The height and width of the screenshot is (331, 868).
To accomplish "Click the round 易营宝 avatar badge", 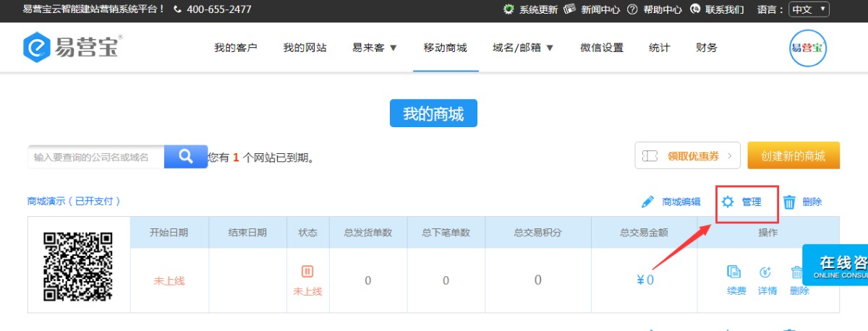I will pyautogui.click(x=807, y=48).
